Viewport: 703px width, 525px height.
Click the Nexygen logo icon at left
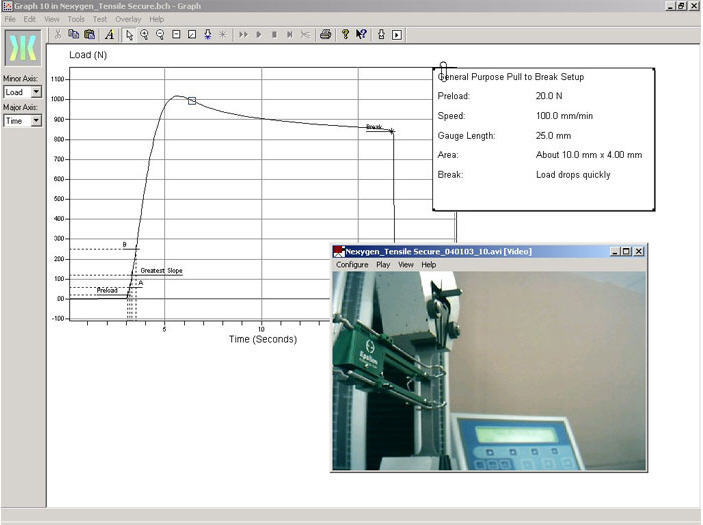click(x=22, y=49)
